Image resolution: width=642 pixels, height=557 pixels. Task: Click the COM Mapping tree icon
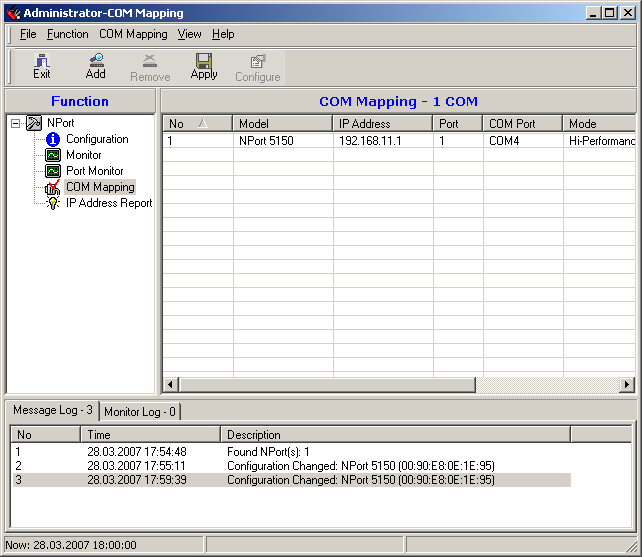point(53,187)
